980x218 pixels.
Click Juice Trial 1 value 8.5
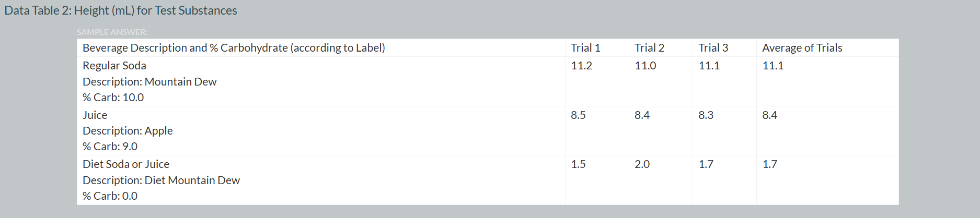(x=578, y=115)
